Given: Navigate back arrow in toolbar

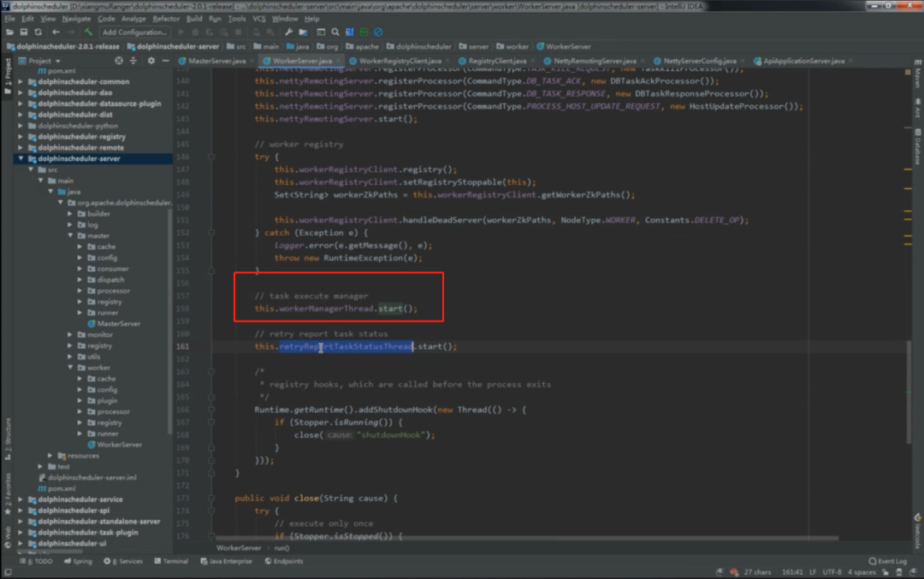Looking at the screenshot, I should (56, 32).
